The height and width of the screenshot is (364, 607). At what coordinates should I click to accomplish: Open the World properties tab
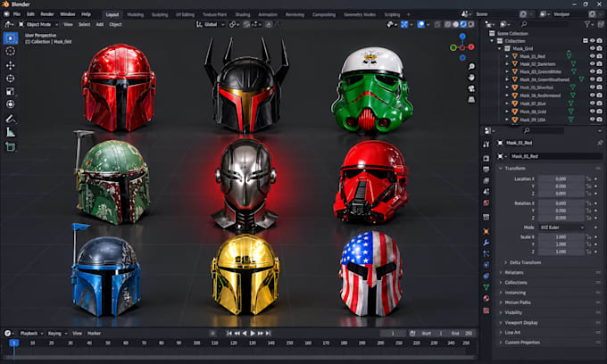point(486,203)
